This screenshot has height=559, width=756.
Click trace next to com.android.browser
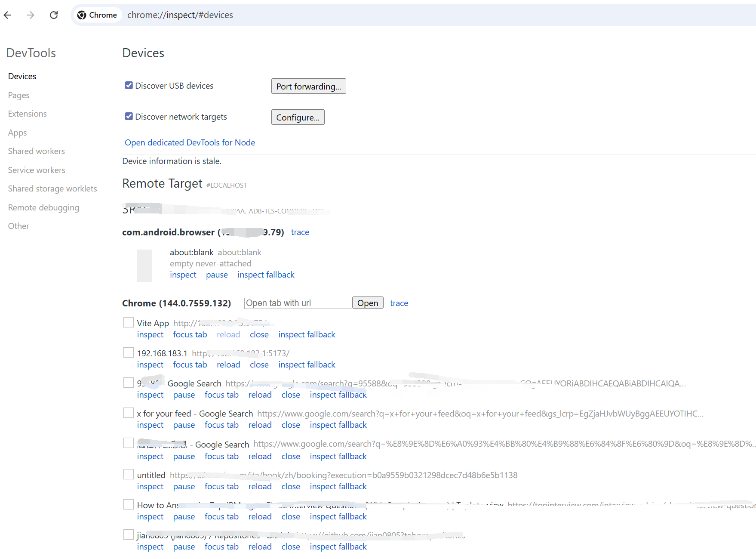pos(300,232)
